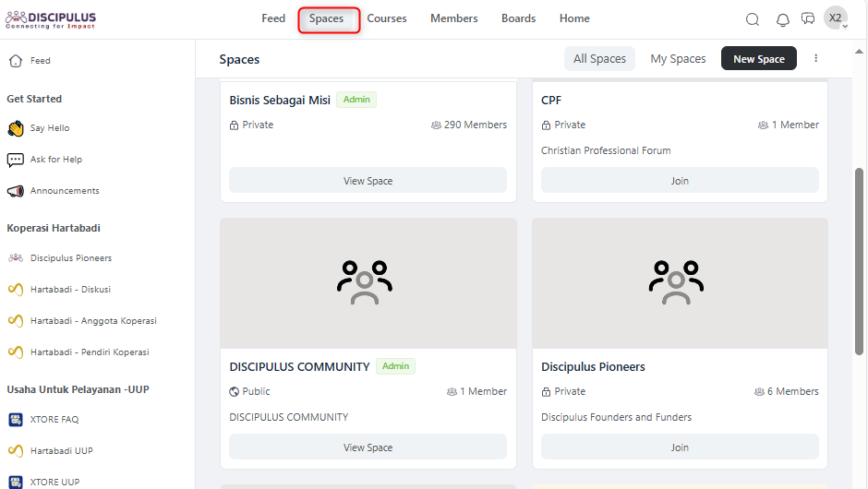Open Feed from the sidebar home icon
Screen dimensions: 868x489
[15, 61]
